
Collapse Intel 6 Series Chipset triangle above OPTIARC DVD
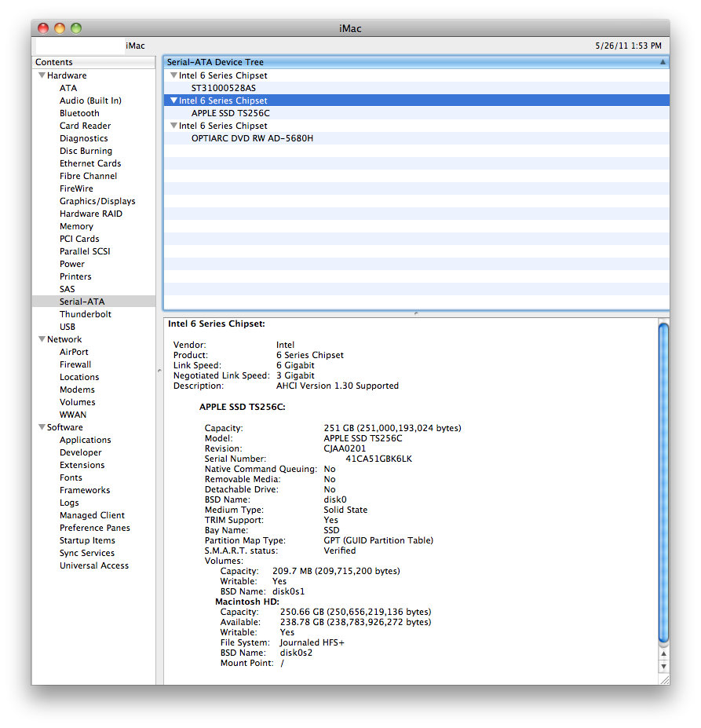pos(173,126)
